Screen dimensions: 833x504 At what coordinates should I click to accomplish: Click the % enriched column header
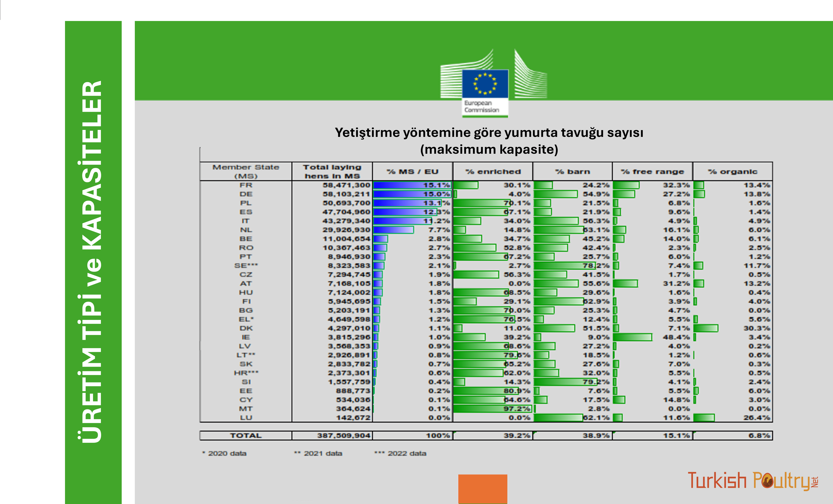coord(493,172)
